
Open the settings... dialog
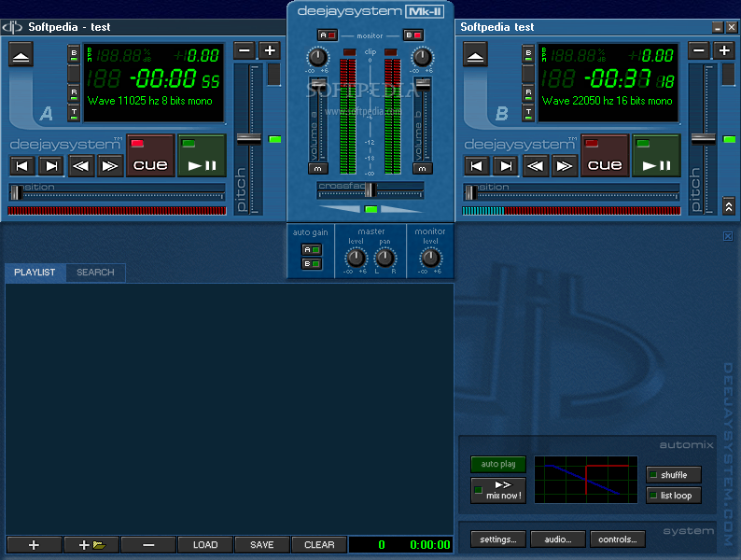click(498, 539)
